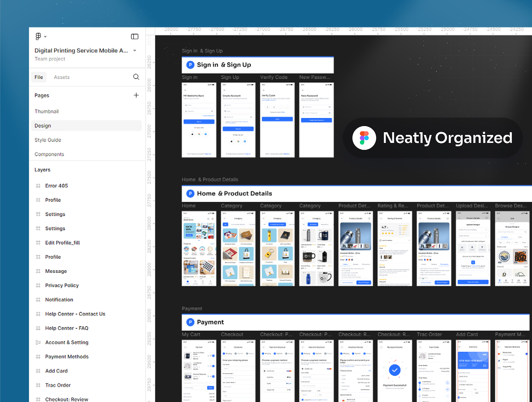Click blue Verify button in Verify Code frame
Image resolution: width=532 pixels, height=402 pixels.
[277, 119]
